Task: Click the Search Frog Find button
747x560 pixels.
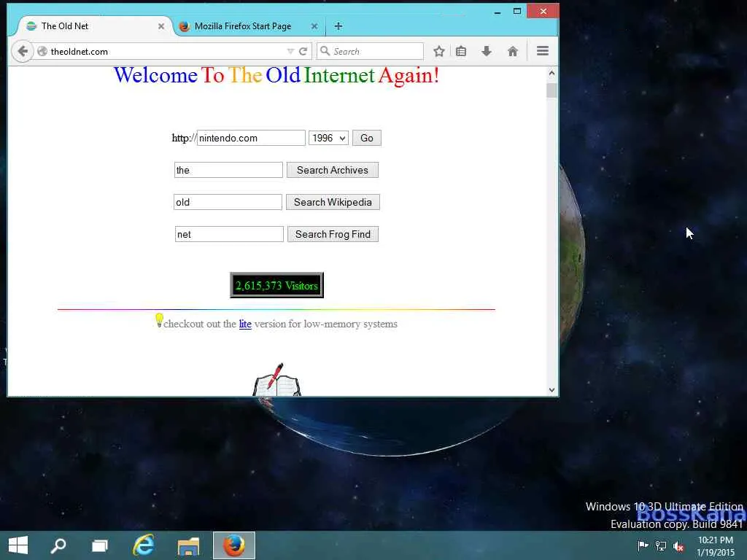Action: click(333, 234)
